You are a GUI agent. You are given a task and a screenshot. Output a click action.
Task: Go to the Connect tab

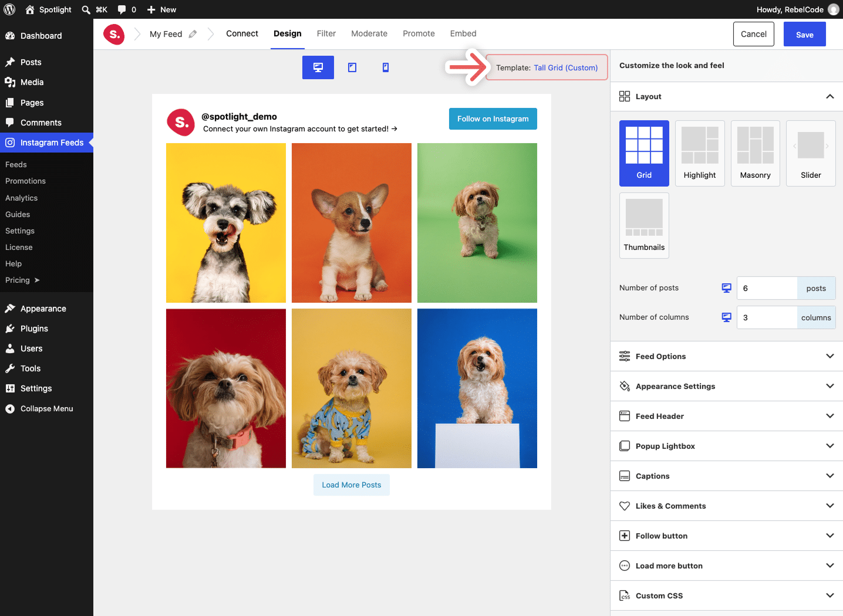[x=242, y=34]
